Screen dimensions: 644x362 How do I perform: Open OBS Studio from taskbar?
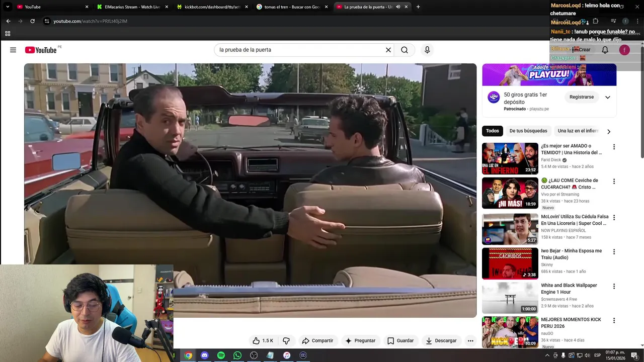pos(254,355)
